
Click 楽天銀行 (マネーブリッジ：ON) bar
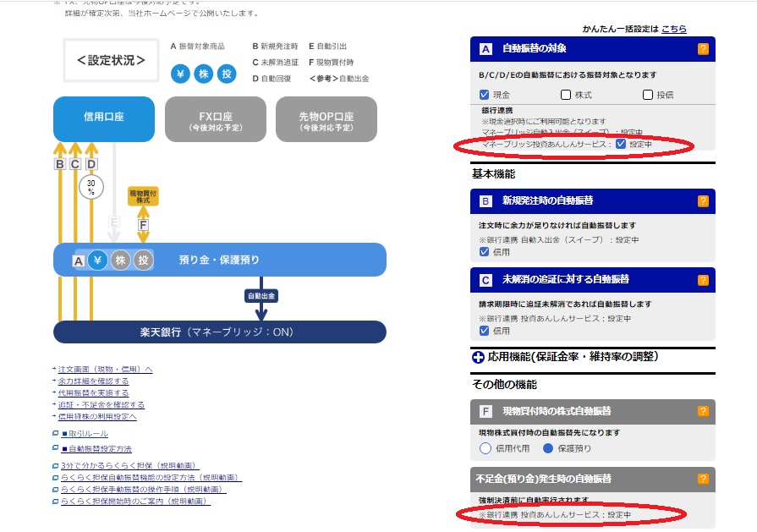[x=220, y=332]
